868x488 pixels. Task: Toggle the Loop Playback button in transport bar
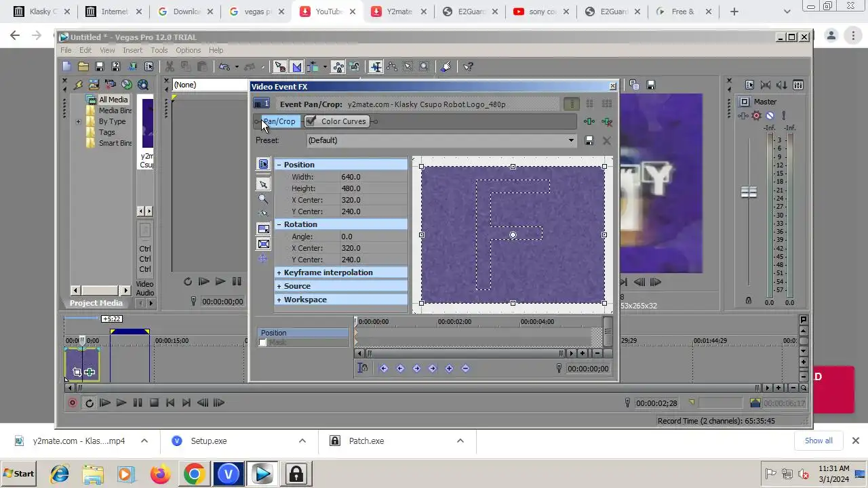tap(89, 403)
